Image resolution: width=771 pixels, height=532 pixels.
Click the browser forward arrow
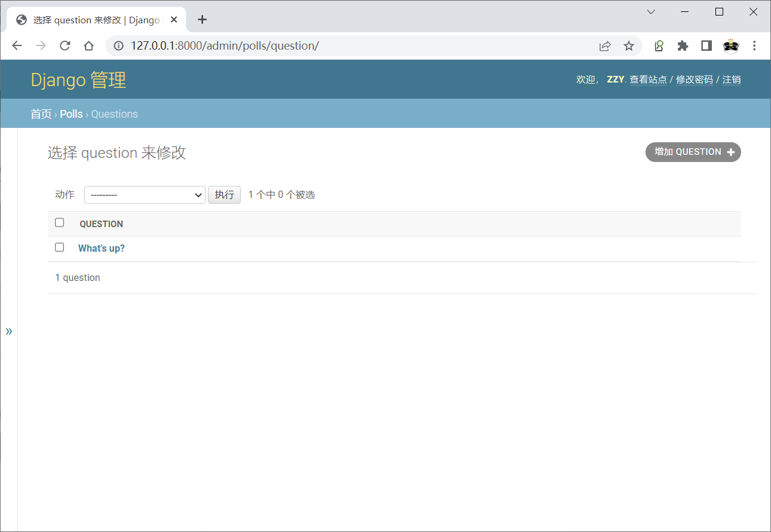[41, 46]
